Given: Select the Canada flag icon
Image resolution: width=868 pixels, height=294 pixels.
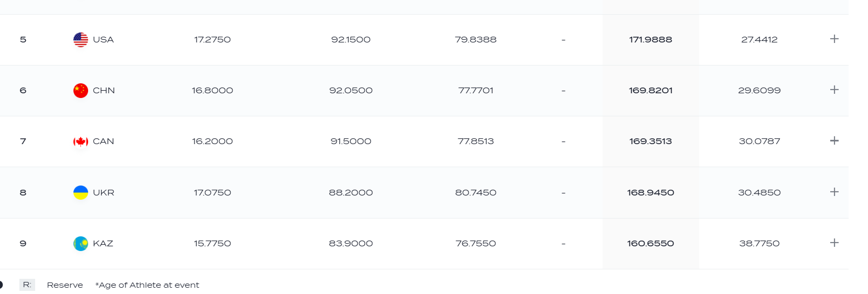Looking at the screenshot, I should pos(81,141).
